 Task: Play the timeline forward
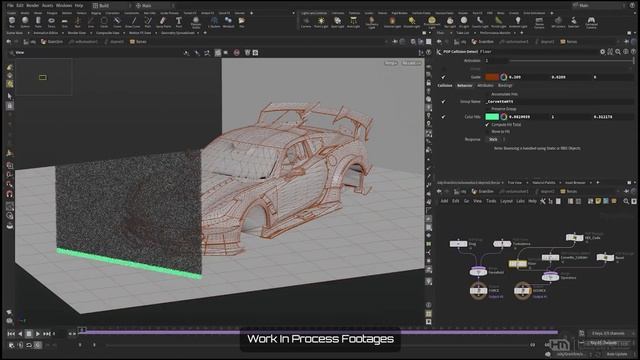[38, 334]
